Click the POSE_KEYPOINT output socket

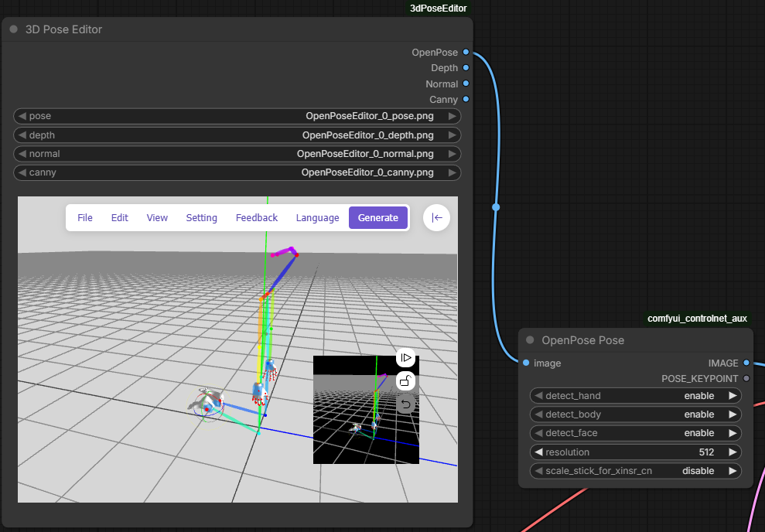pyautogui.click(x=746, y=379)
